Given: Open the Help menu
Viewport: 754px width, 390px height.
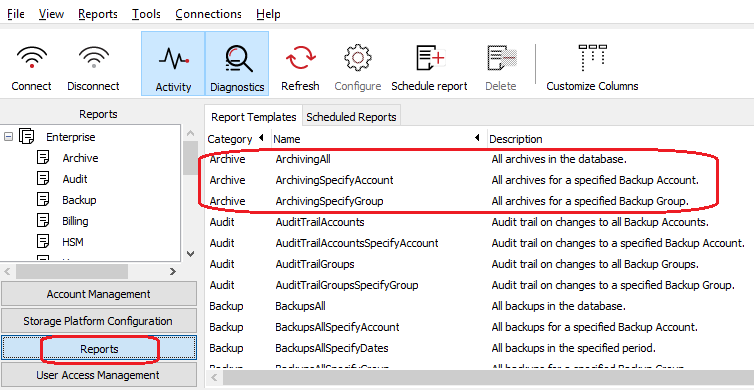Looking at the screenshot, I should [268, 14].
